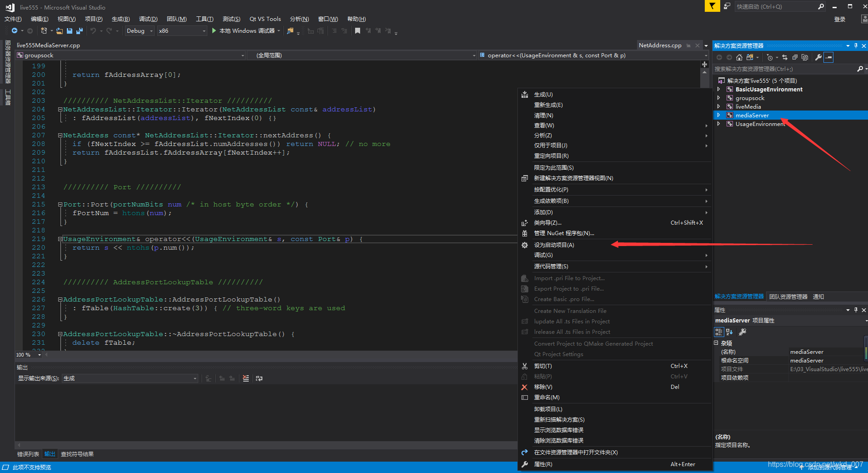Expand the liveMedia project node
Viewport: 868px width, 473px height.
pos(718,106)
